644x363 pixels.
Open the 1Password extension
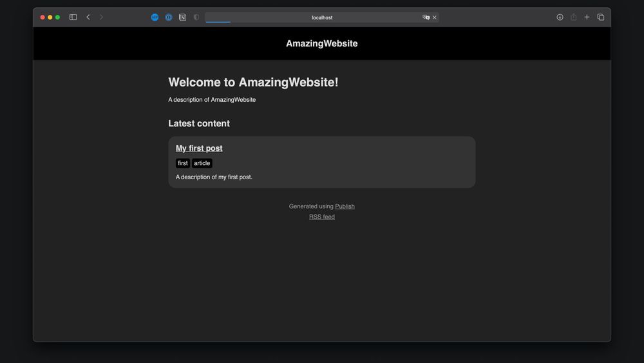coord(169,17)
